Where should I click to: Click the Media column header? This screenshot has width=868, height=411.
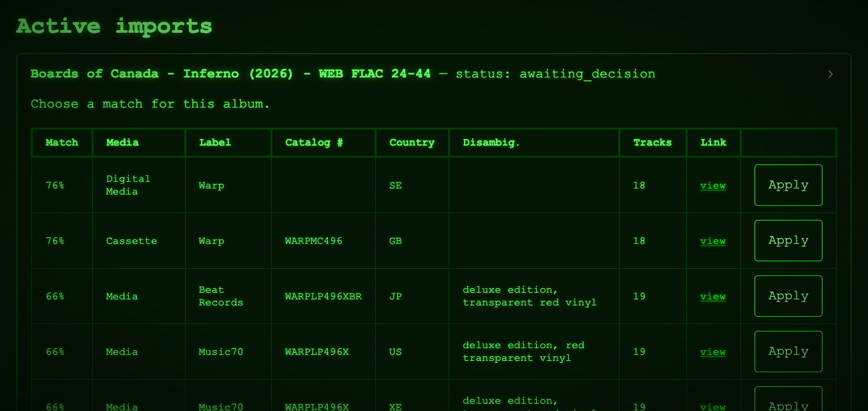click(x=139, y=142)
